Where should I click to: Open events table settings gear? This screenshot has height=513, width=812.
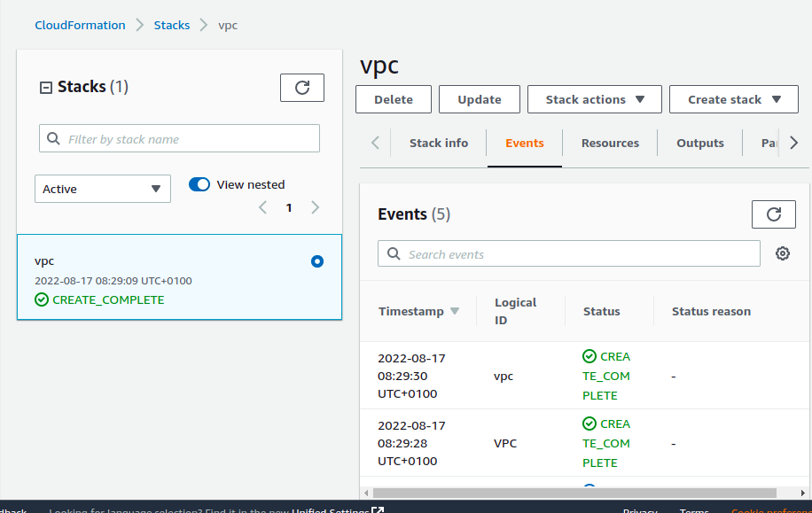click(x=782, y=253)
